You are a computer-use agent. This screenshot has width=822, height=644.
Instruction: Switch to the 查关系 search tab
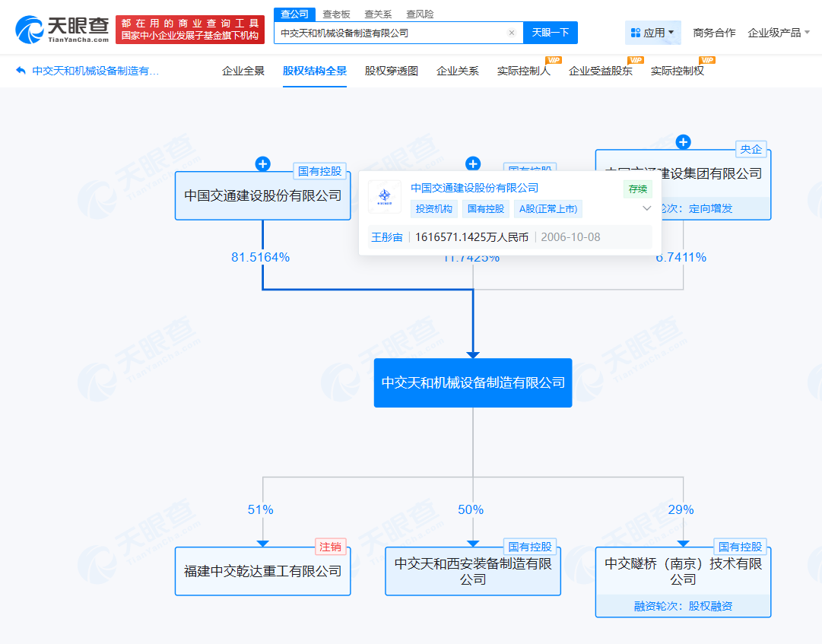(x=378, y=14)
